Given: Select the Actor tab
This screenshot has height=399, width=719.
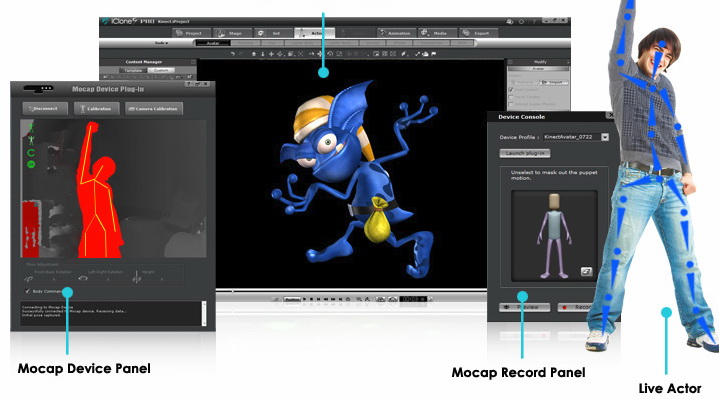Looking at the screenshot, I should [x=315, y=33].
